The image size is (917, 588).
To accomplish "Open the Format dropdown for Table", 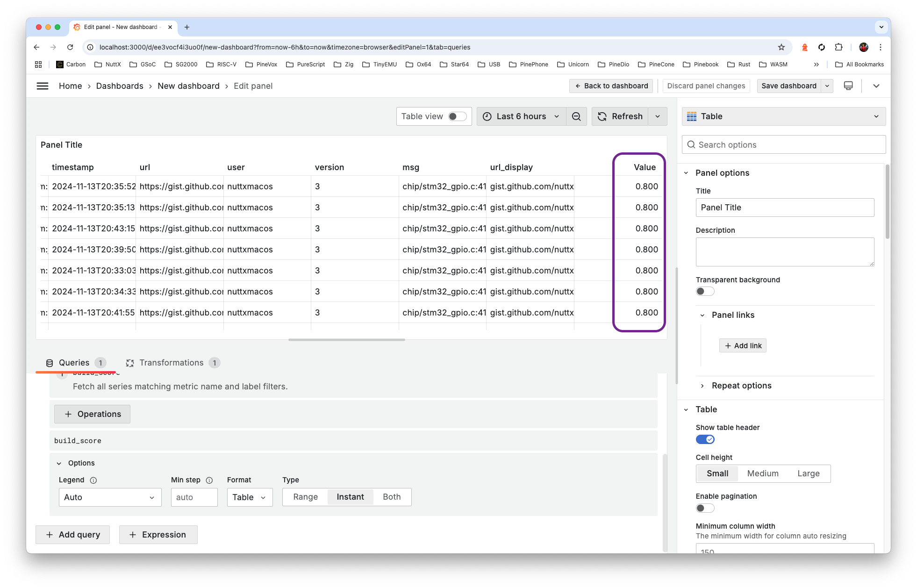I will point(249,496).
